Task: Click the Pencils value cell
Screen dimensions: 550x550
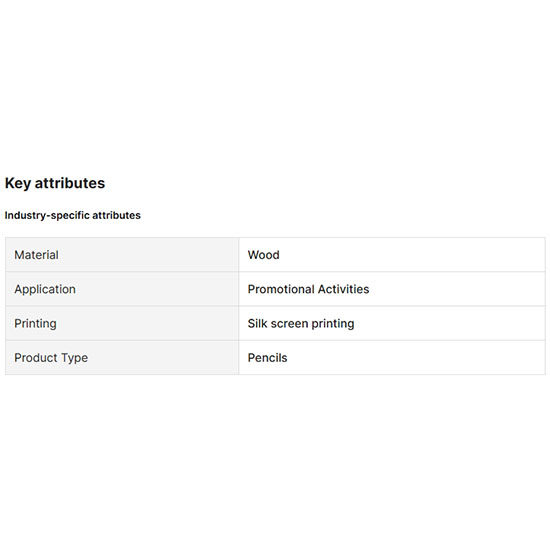Action: pyautogui.click(x=392, y=358)
